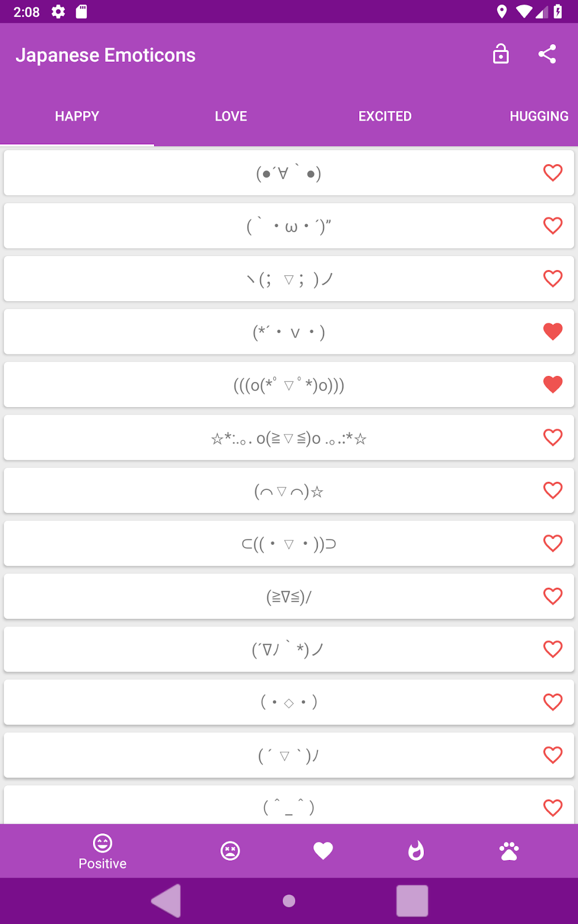
Task: Open the negative emotions category
Action: (x=230, y=850)
